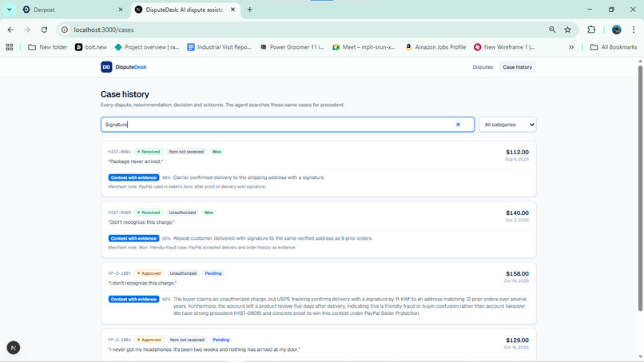Viewport: 644px width, 362px height.
Task: Click "Package never arrived." quote
Action: [135, 161]
